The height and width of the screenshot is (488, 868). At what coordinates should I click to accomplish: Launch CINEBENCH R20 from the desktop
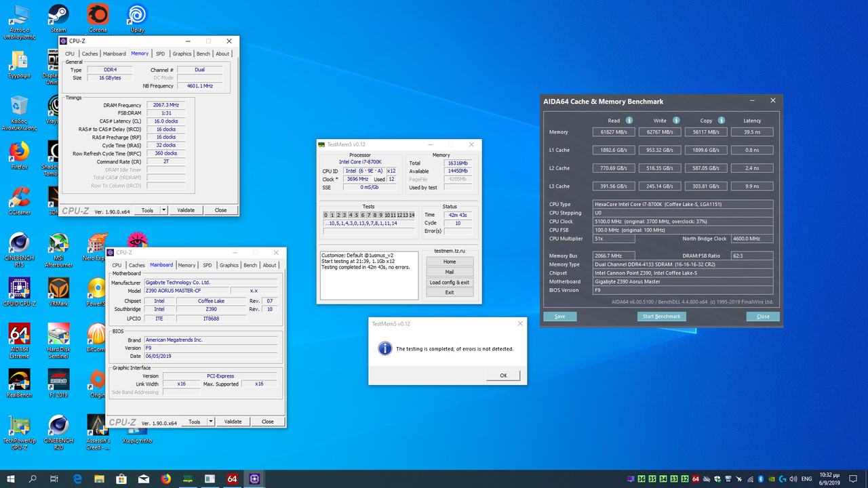58,432
